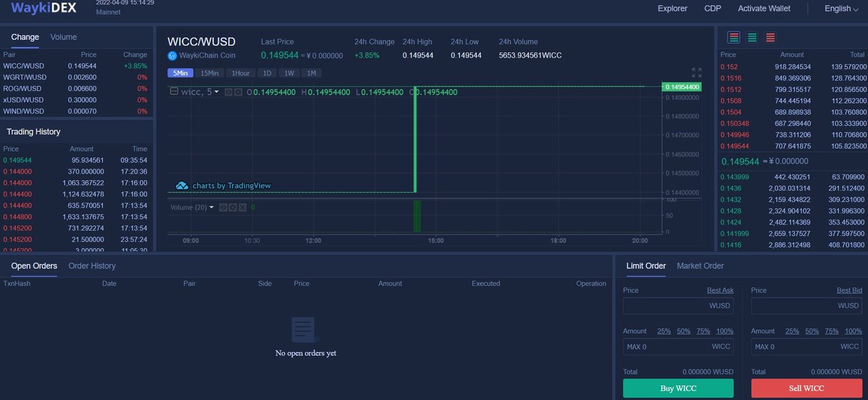This screenshot has height=400, width=868.
Task: Open wicc series settings gear icon
Action: (238, 92)
